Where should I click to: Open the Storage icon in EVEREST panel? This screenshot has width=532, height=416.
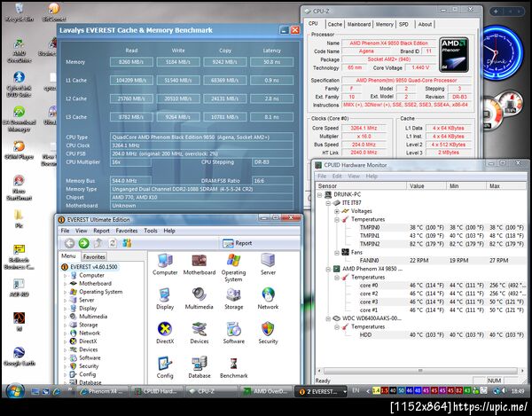[x=233, y=299]
